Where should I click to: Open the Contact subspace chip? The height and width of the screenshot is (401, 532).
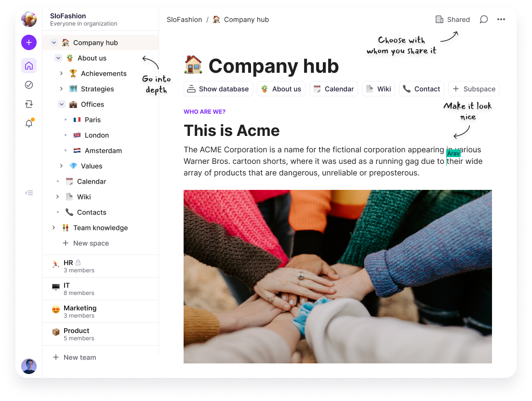(421, 89)
